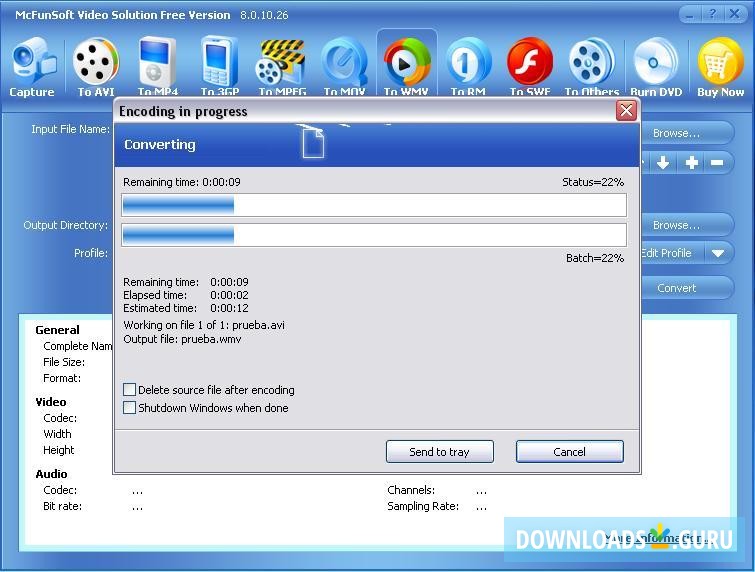The width and height of the screenshot is (755, 572).
Task: Select the To 3GP phone icon
Action: [219, 61]
